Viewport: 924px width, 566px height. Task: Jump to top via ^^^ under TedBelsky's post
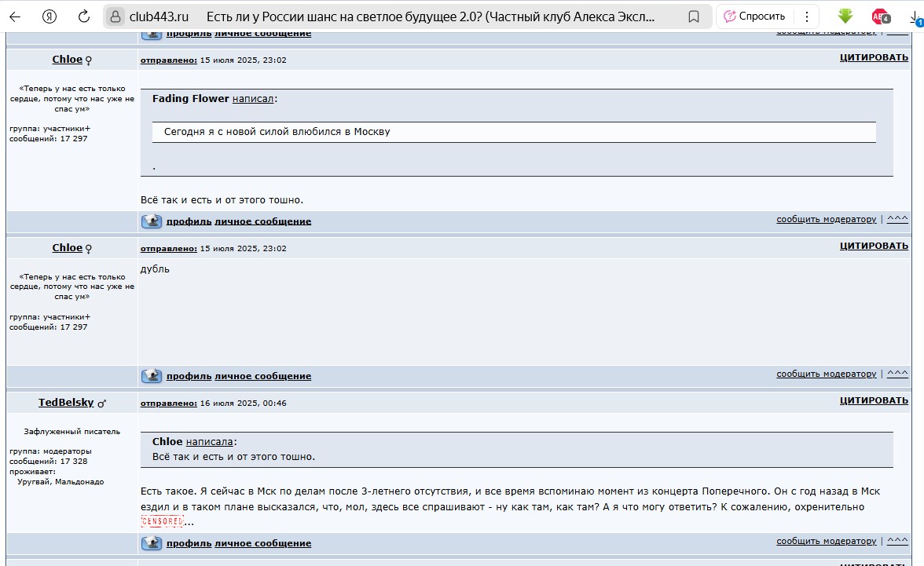coord(897,541)
